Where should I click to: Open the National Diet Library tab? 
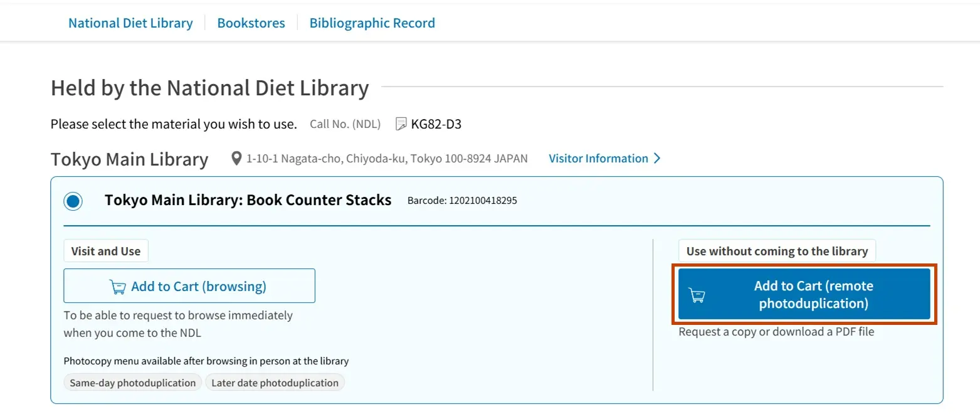[130, 23]
